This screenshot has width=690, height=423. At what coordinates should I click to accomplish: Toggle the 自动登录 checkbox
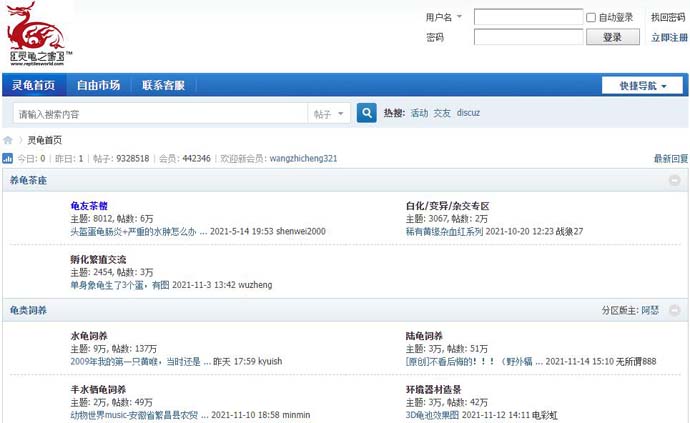click(591, 18)
